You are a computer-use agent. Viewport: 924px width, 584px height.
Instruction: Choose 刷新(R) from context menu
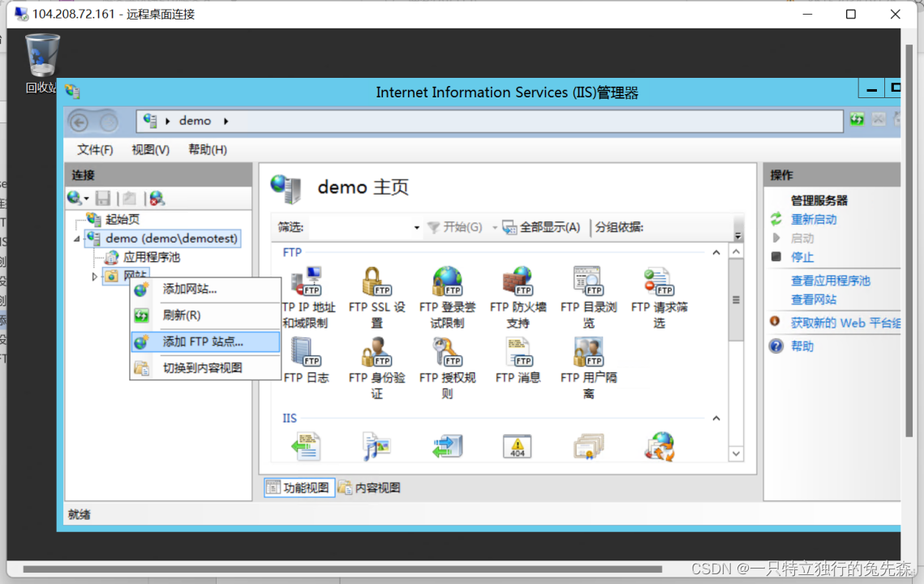point(205,316)
